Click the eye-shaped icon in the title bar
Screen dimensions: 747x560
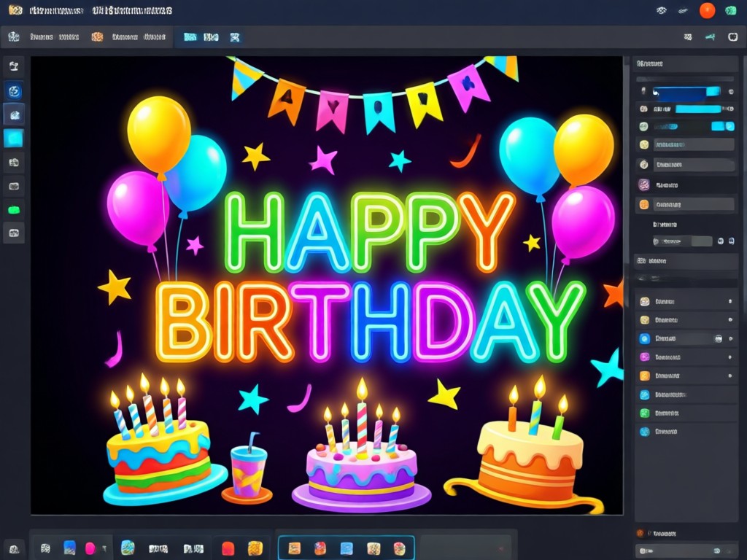point(661,10)
